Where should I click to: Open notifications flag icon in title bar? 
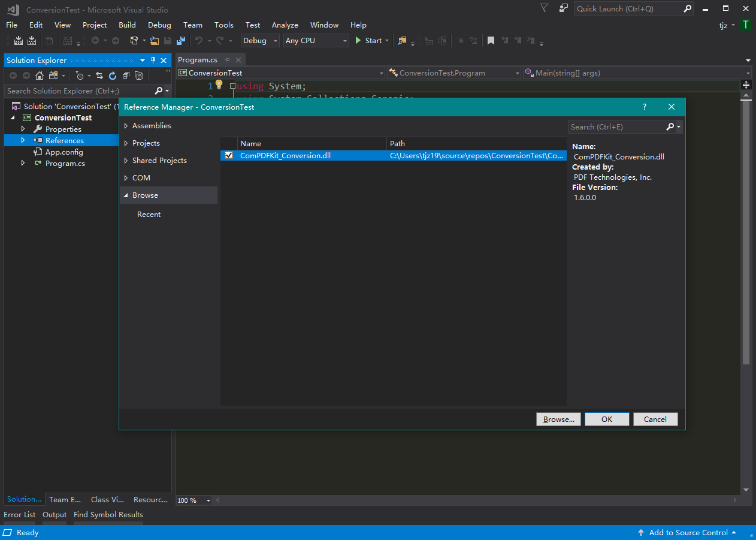pyautogui.click(x=544, y=8)
